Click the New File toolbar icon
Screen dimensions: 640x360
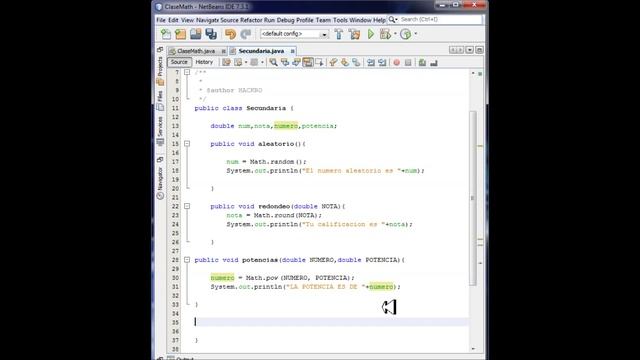tap(166, 34)
